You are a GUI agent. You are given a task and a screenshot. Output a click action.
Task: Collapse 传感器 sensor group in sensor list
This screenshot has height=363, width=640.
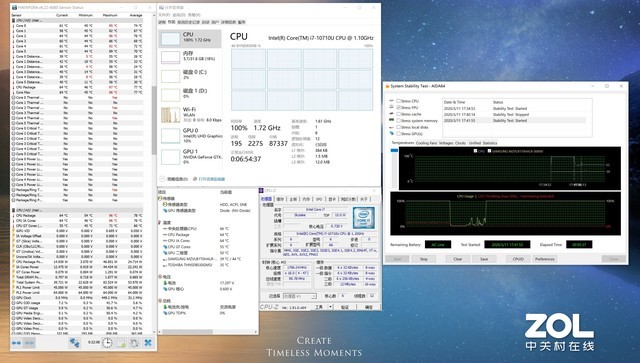pyautogui.click(x=160, y=198)
